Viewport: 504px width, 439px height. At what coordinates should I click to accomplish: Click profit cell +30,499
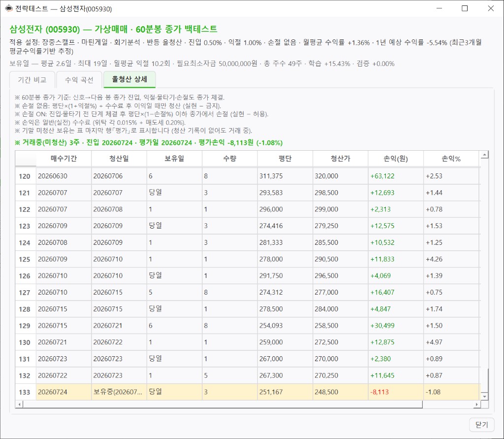tap(396, 325)
